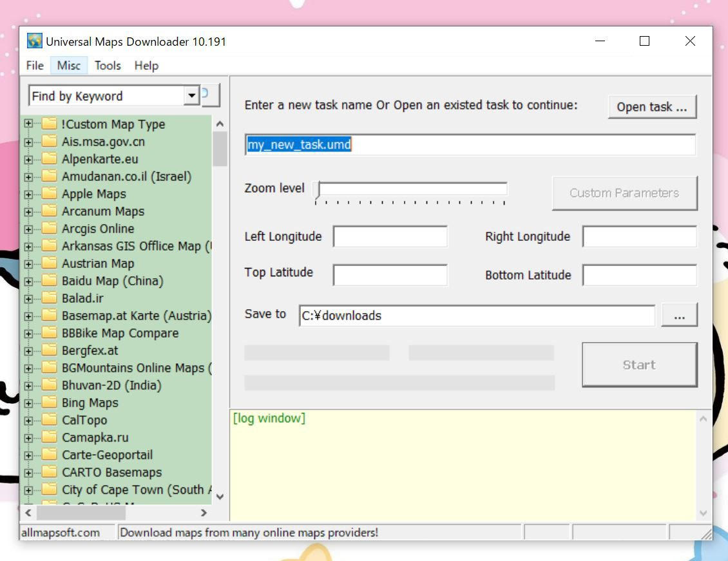
Task: Click the Zoom level slider handle
Action: pyautogui.click(x=316, y=189)
